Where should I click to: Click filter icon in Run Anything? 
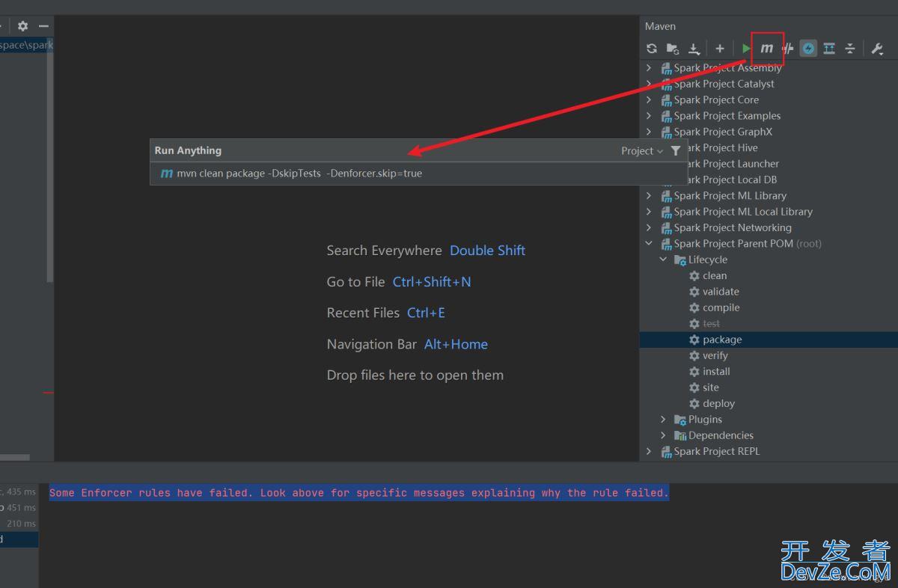(676, 150)
